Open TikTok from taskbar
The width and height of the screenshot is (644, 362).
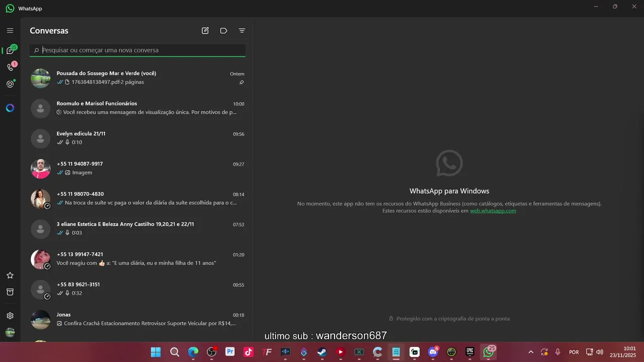(249, 352)
